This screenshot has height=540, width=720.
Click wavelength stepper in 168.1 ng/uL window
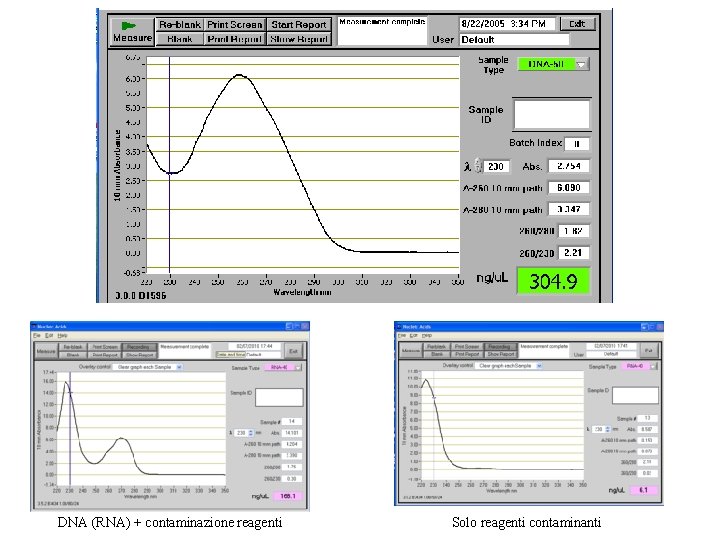click(250, 433)
